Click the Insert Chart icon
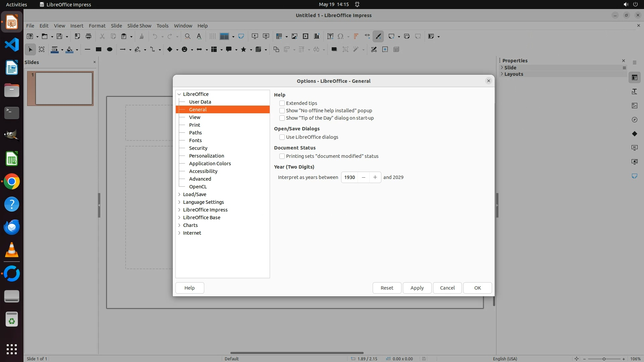Image resolution: width=644 pixels, height=362 pixels. click(316, 36)
